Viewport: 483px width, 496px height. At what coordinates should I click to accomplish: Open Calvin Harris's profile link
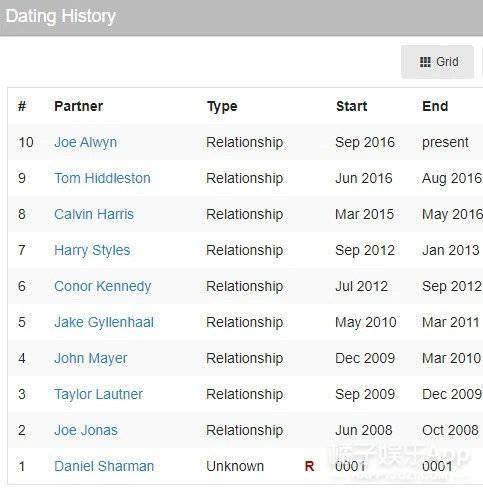click(94, 214)
